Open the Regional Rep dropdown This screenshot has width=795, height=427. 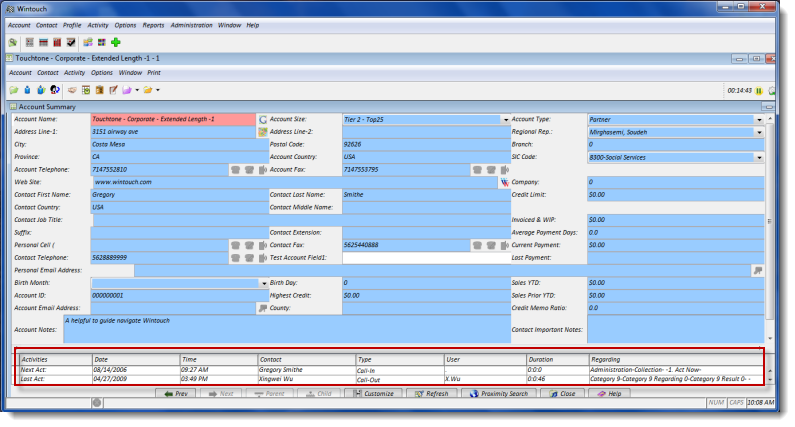tap(759, 132)
